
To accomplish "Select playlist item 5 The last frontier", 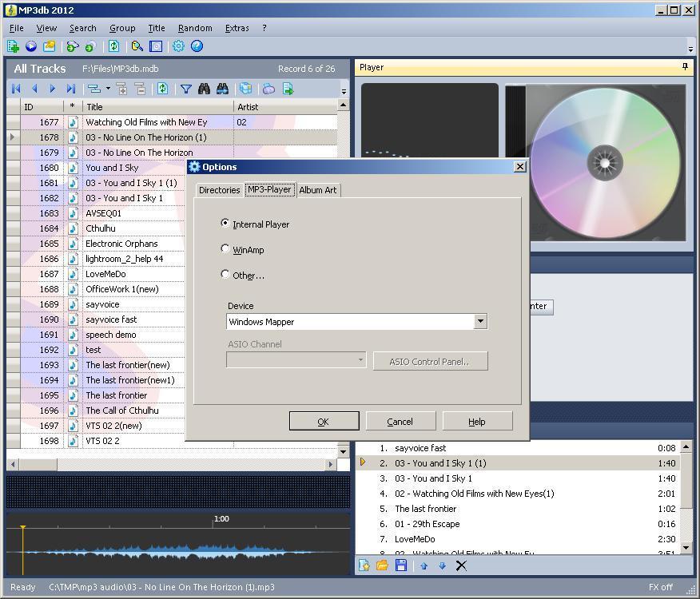I will click(x=518, y=509).
